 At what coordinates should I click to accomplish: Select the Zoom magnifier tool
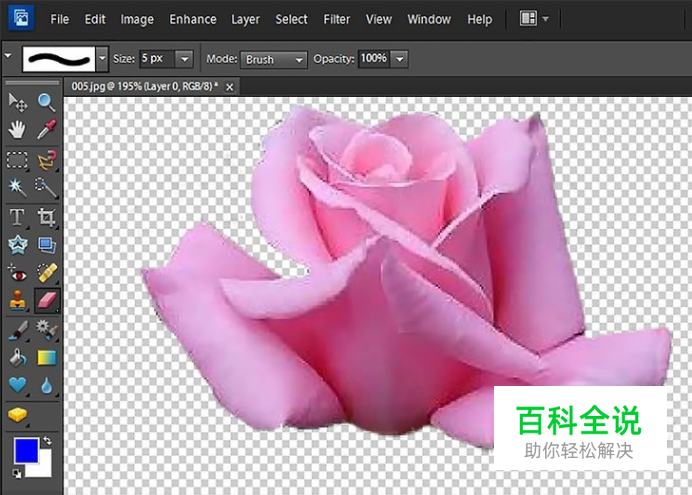(x=46, y=102)
